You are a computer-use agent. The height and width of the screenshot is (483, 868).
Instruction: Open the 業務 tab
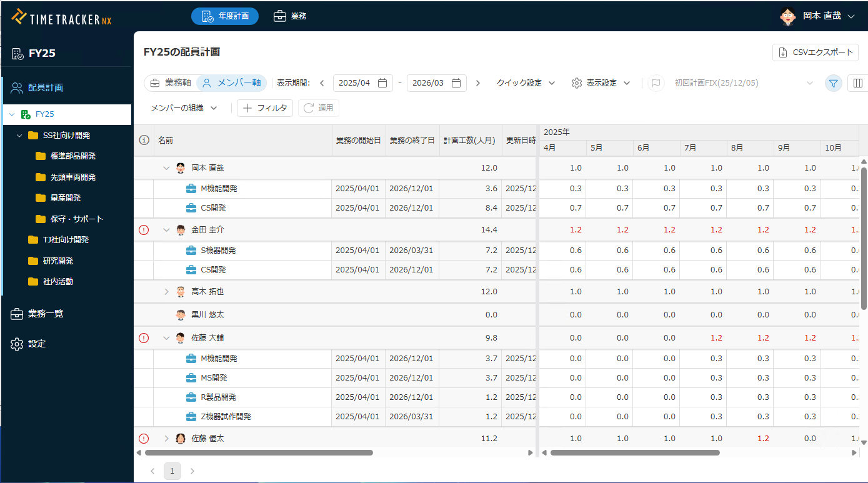291,16
